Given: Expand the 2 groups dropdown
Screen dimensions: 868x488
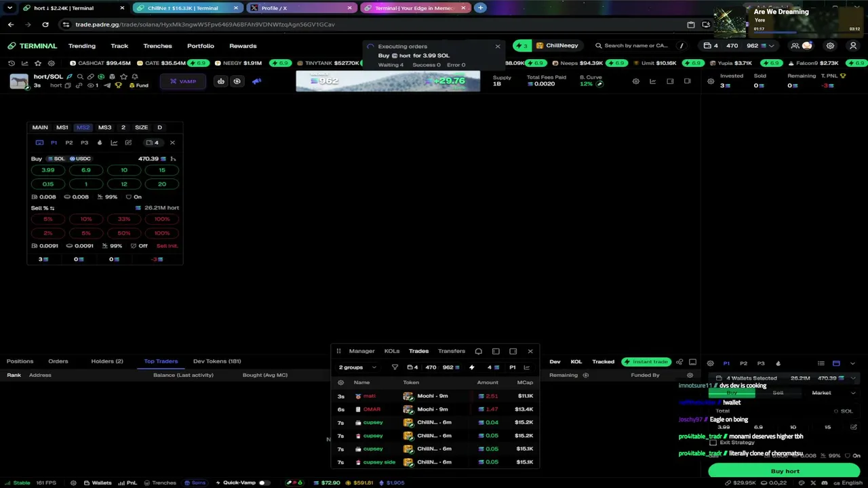Looking at the screenshot, I should [x=357, y=367].
